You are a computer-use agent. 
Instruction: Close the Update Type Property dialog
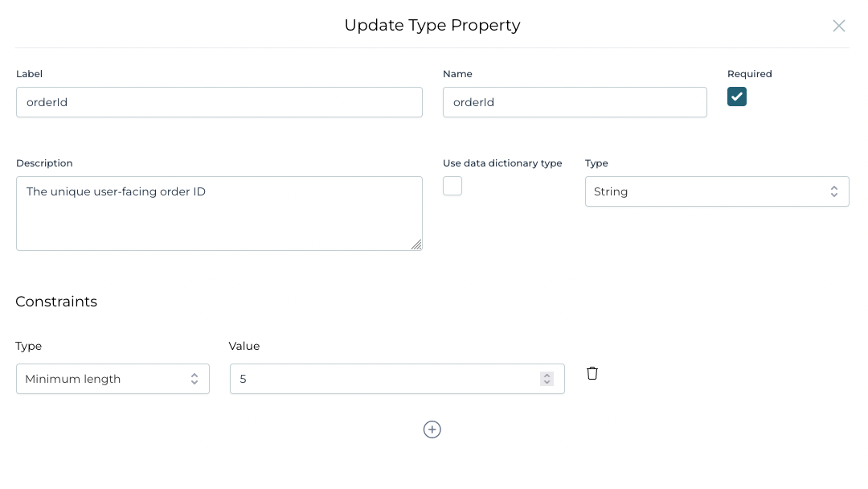(x=839, y=26)
